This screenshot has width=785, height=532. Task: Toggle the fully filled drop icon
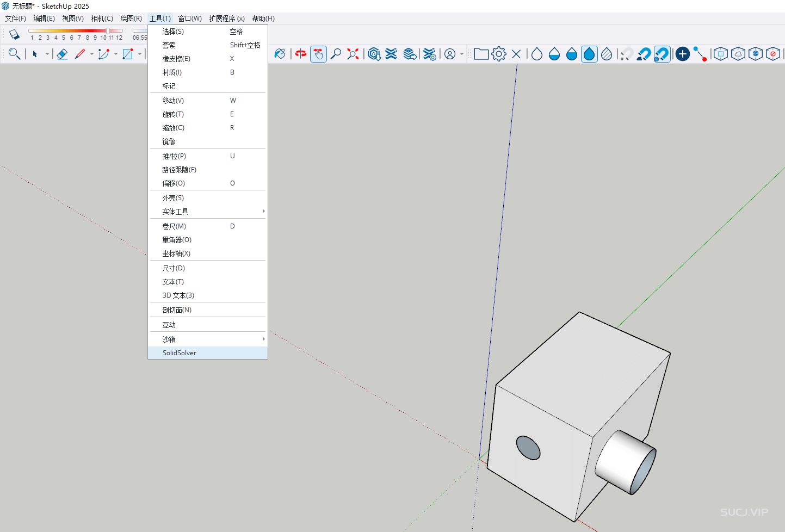click(x=589, y=54)
